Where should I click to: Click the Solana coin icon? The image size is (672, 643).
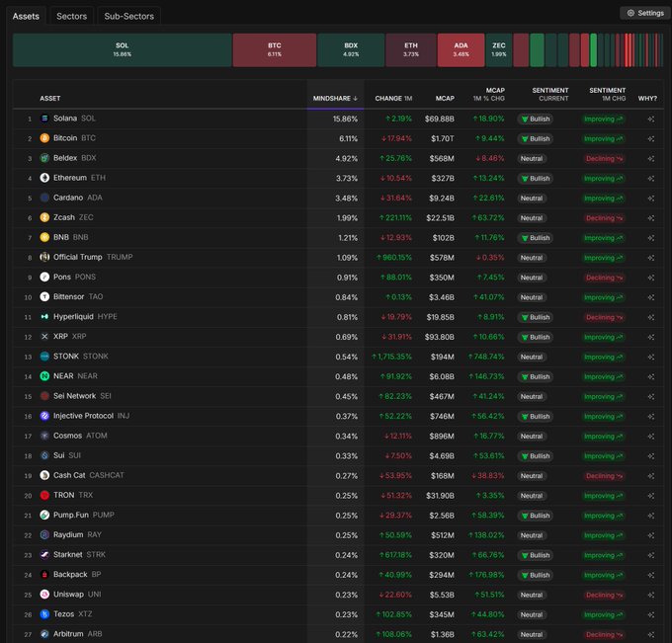click(44, 119)
